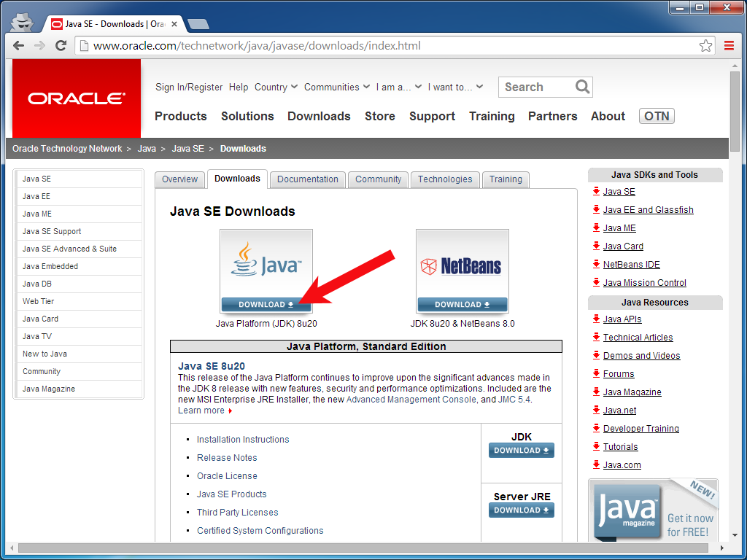The width and height of the screenshot is (747, 560).
Task: Click Third Party Licenses link
Action: coord(237,513)
